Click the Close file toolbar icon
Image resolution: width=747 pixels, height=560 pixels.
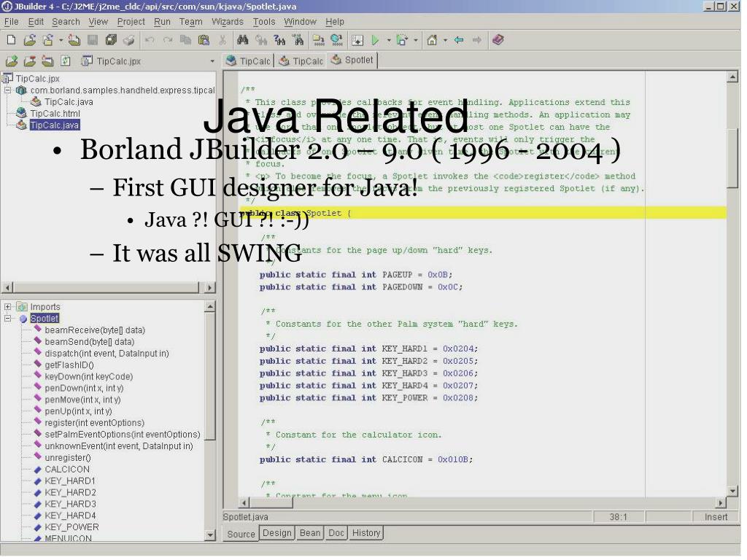tap(74, 41)
